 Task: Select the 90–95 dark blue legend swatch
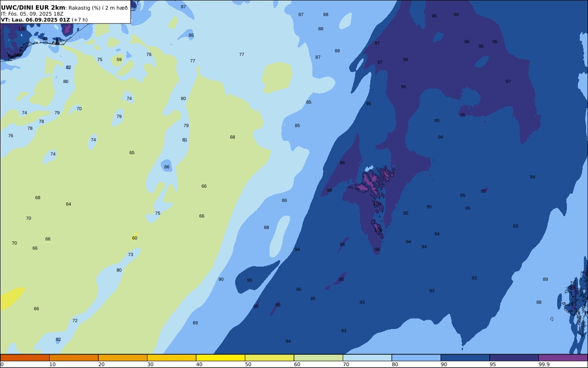coord(465,357)
